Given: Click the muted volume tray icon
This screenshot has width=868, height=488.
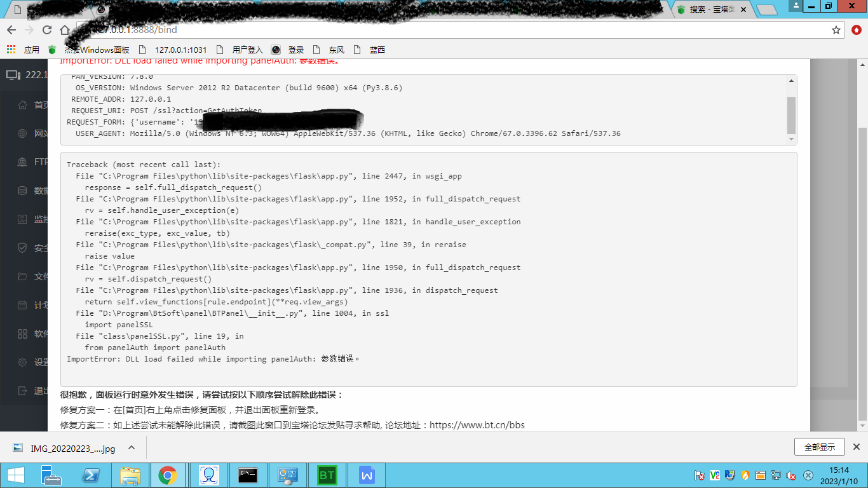Looking at the screenshot, I should (x=792, y=475).
